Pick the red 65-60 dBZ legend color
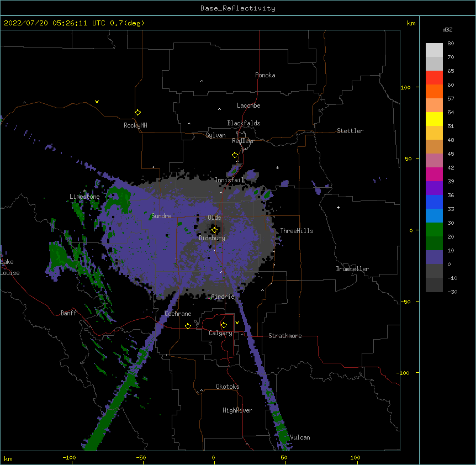The width and height of the screenshot is (476, 465). click(x=434, y=77)
